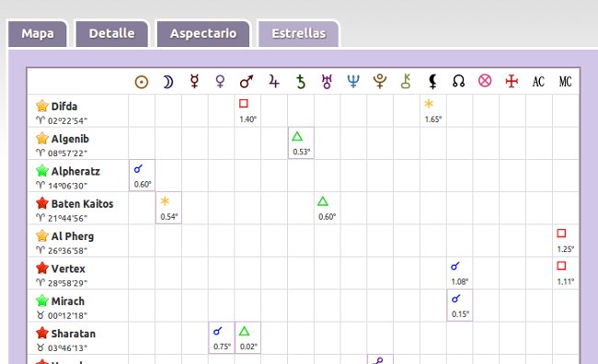Click the Saturn symbol column header
Image resolution: width=598 pixels, height=364 pixels.
point(301,82)
